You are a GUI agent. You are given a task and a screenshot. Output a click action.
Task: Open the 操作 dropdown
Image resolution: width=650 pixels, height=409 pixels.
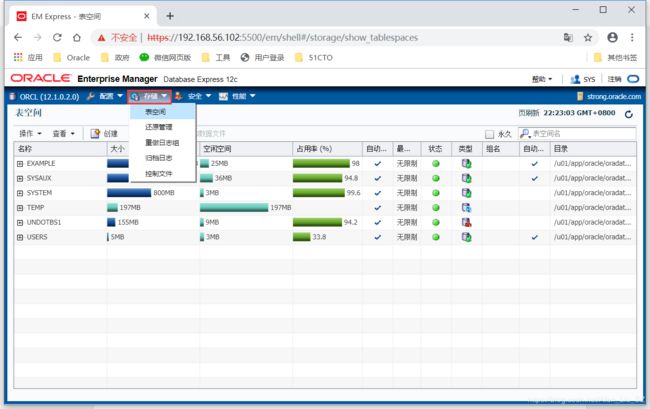[x=30, y=133]
